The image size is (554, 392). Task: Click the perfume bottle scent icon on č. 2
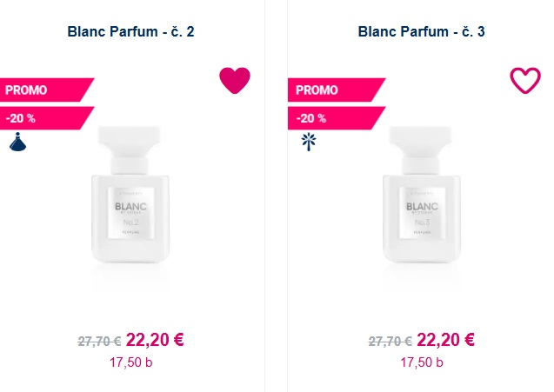17,142
